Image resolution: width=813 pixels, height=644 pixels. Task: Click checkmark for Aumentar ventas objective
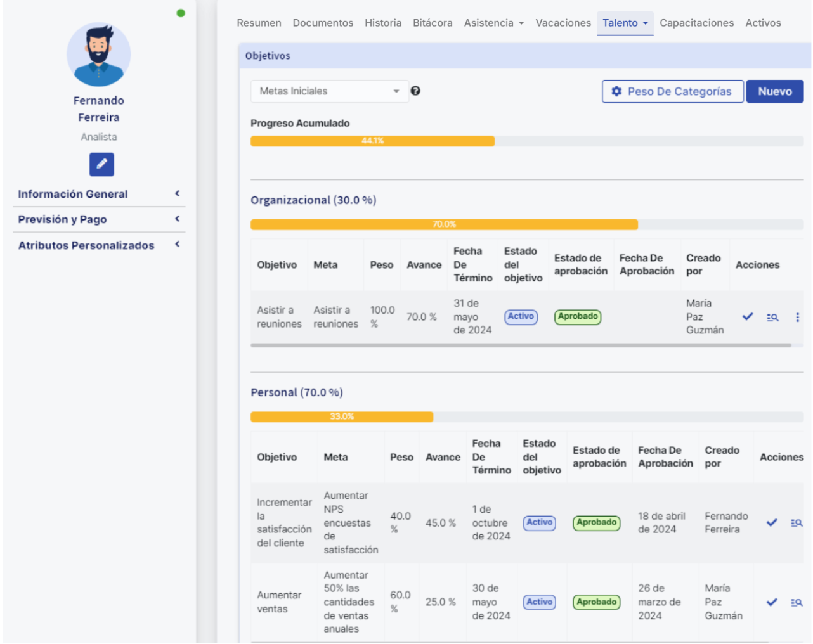click(x=772, y=602)
